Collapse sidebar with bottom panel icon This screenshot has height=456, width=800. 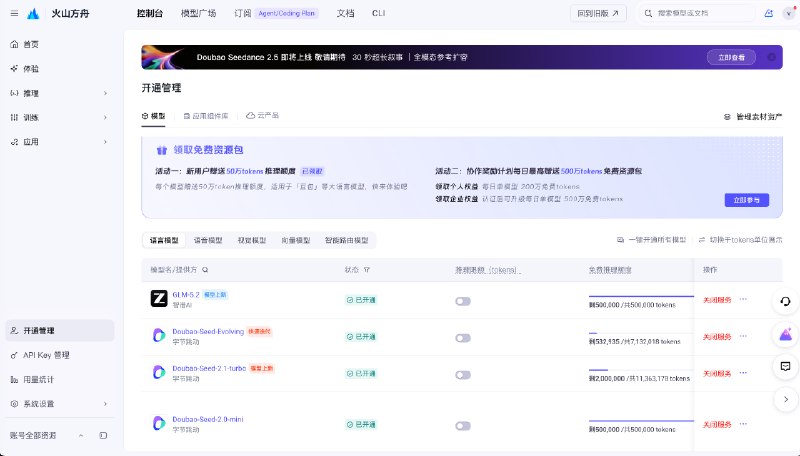pyautogui.click(x=103, y=436)
